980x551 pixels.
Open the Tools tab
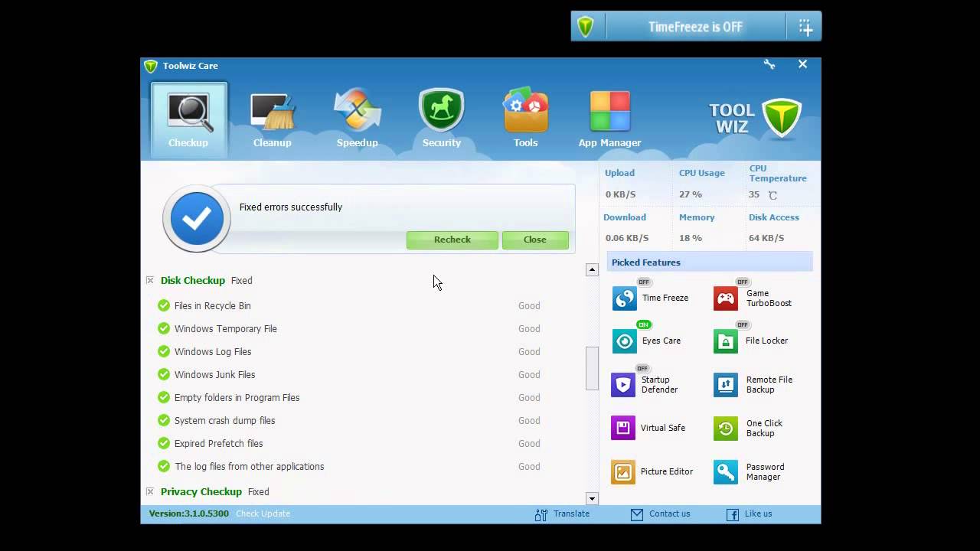[526, 119]
